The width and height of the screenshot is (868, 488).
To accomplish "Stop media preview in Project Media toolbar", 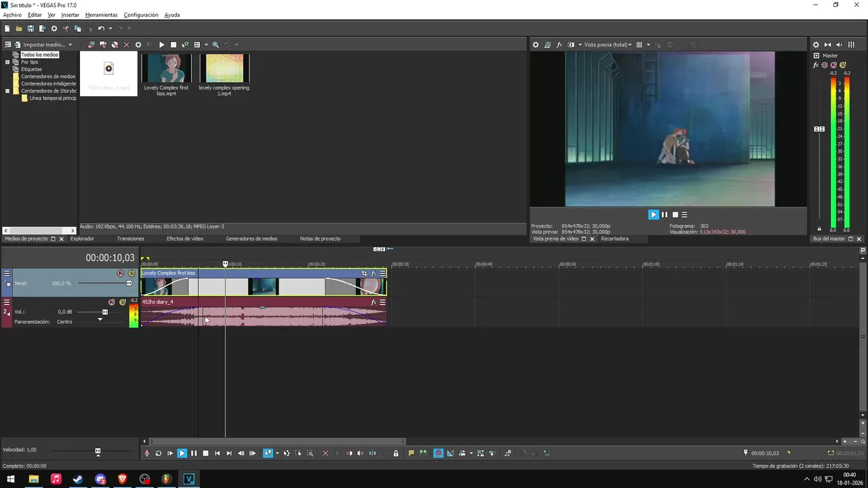I will tap(174, 45).
